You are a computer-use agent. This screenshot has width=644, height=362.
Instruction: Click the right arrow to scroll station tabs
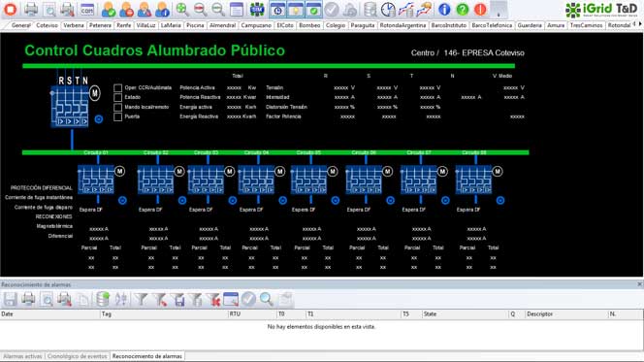(640, 24)
